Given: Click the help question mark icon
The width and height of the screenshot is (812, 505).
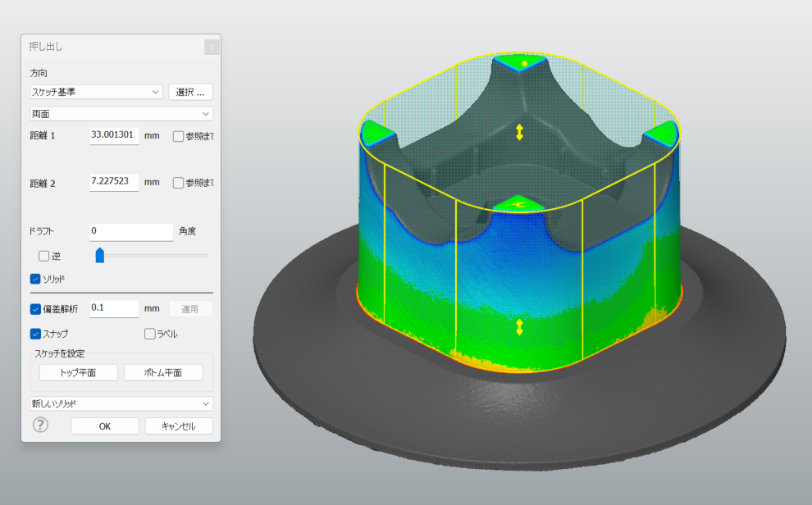Looking at the screenshot, I should [x=40, y=425].
